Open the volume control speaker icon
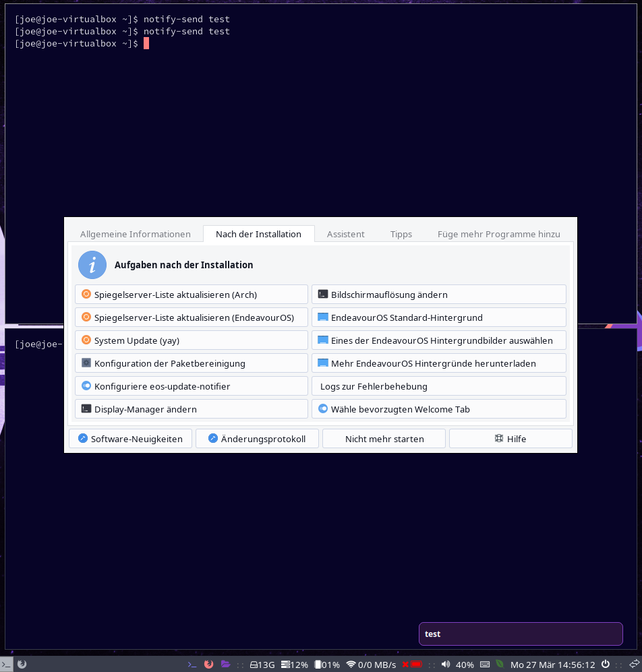642x672 pixels. click(x=445, y=665)
